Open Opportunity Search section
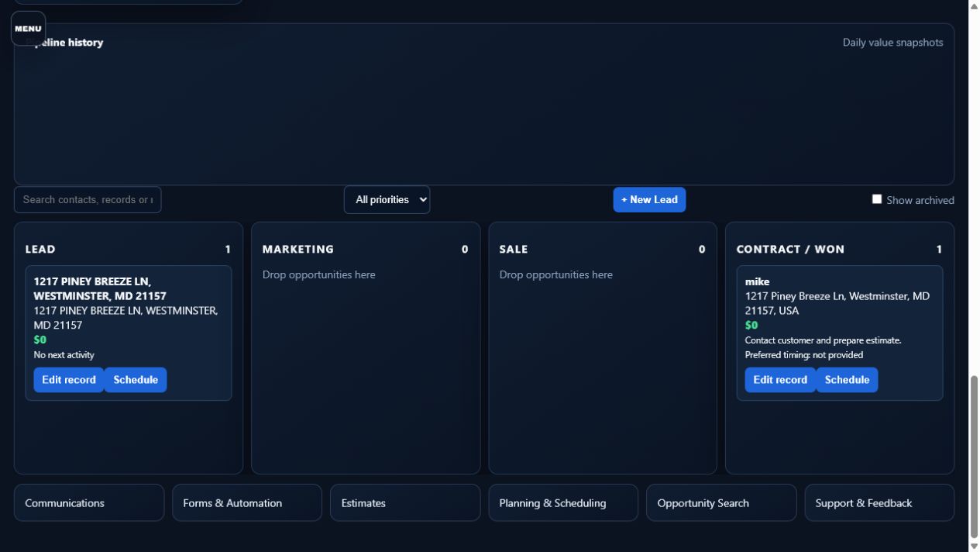The image size is (980, 552). [721, 503]
